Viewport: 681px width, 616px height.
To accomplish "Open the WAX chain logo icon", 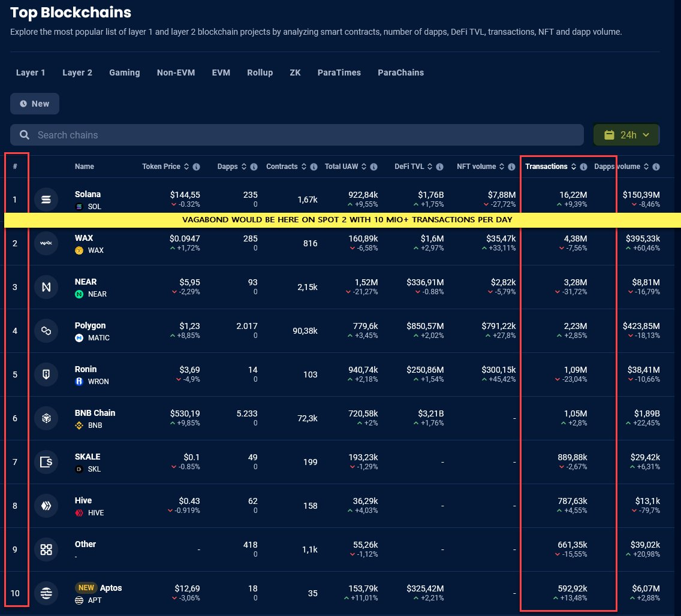I will (46, 243).
